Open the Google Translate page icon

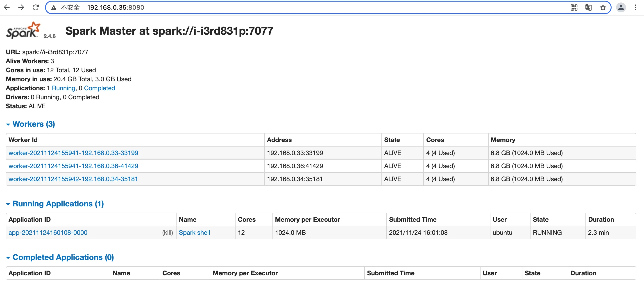pyautogui.click(x=589, y=7)
